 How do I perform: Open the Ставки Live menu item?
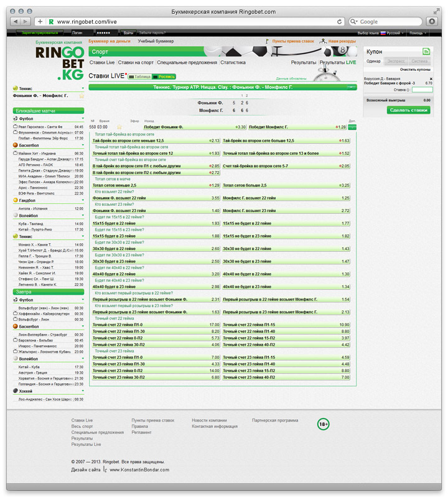click(x=102, y=62)
